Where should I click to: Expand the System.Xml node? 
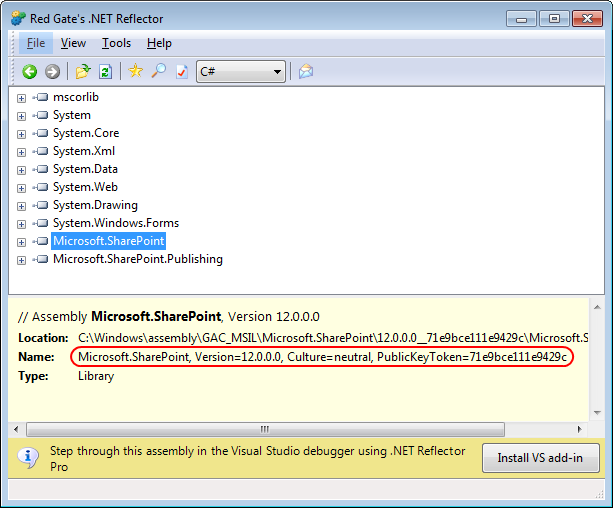click(x=22, y=152)
